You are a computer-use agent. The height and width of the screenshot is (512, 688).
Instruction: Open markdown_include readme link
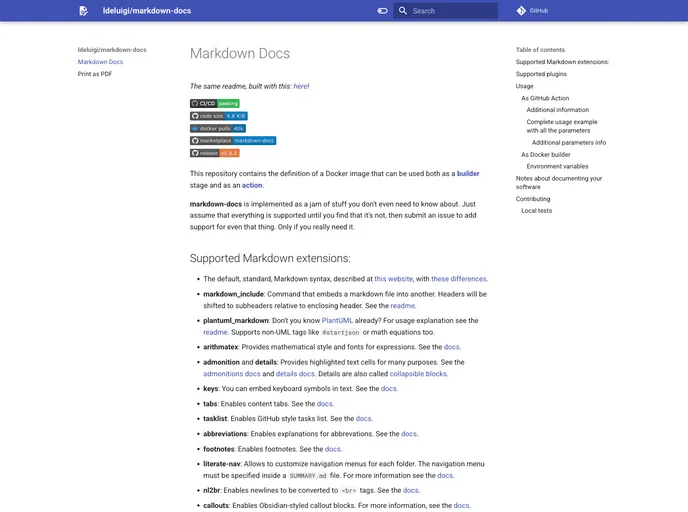pos(402,305)
